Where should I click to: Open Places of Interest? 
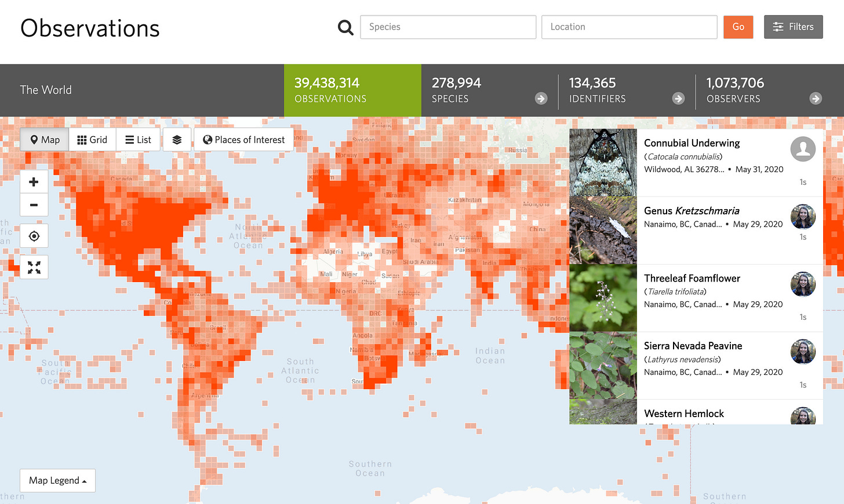point(243,139)
